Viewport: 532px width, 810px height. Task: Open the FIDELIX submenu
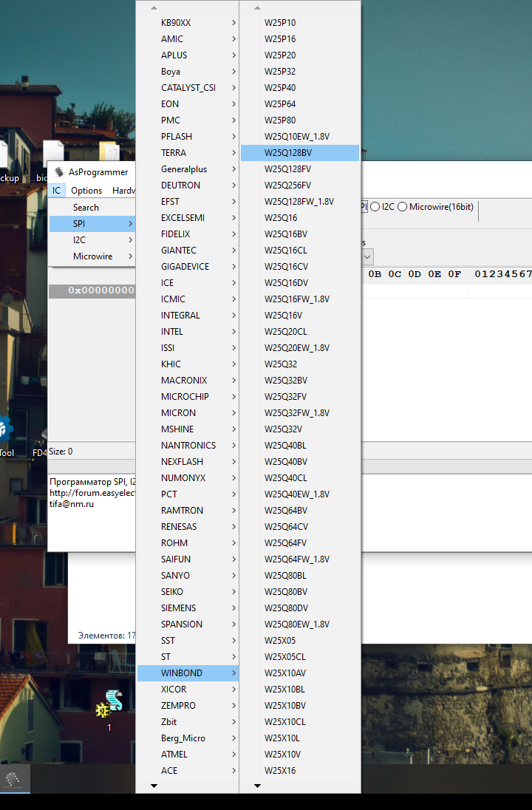tap(188, 234)
